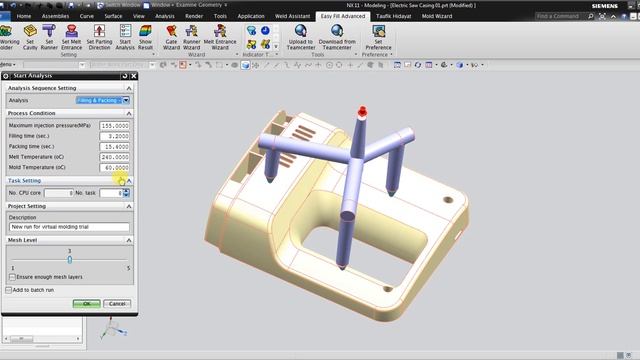Screen dimensions: 640x360
Task: Click the OK button
Action: coord(87,304)
